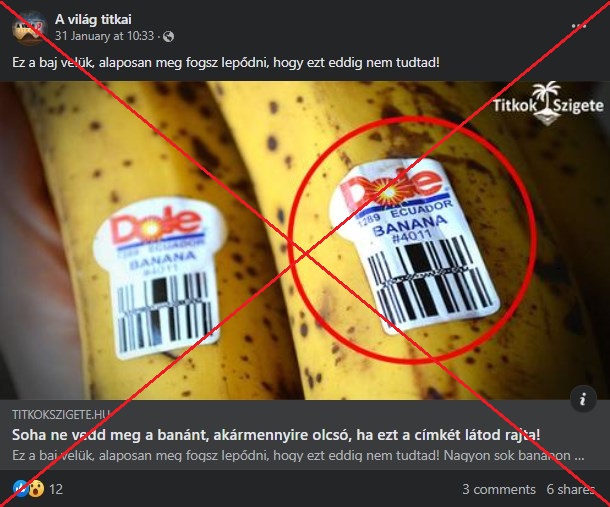Viewport: 610px width, 507px height.
Task: Open the 6 shares list
Action: click(x=571, y=489)
